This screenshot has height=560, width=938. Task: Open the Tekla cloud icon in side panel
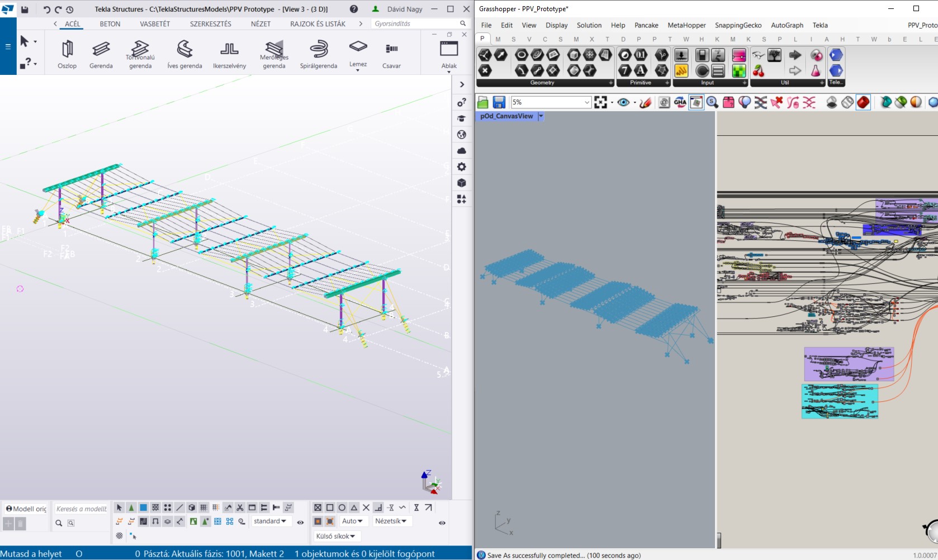coord(462,151)
